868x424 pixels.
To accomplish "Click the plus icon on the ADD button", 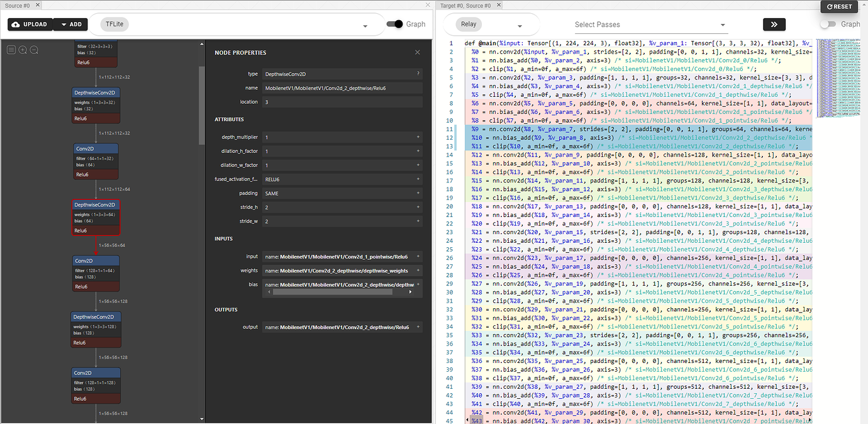I will pos(63,24).
